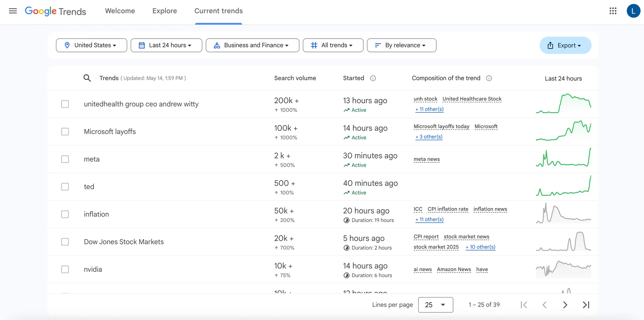
Task: Select the checkbox for Microsoft layoffs
Action: pos(65,131)
